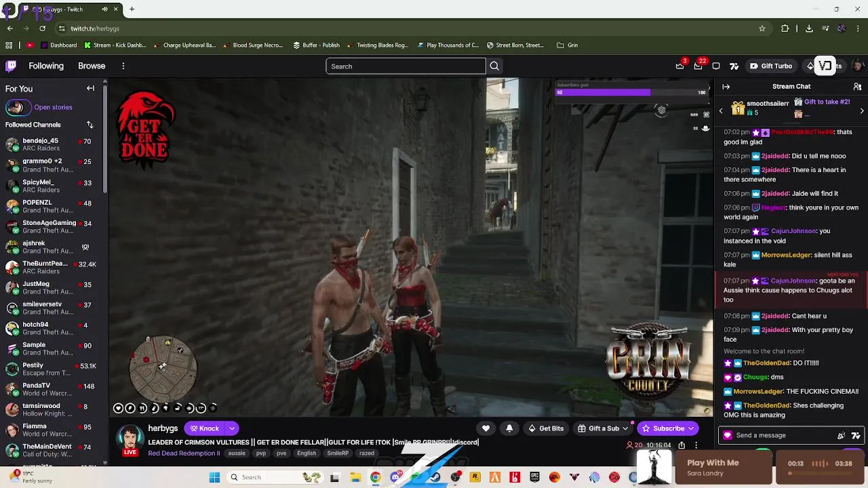Screen dimensions: 868x488
Task: Open Dashboard bookmark
Action: [x=59, y=45]
